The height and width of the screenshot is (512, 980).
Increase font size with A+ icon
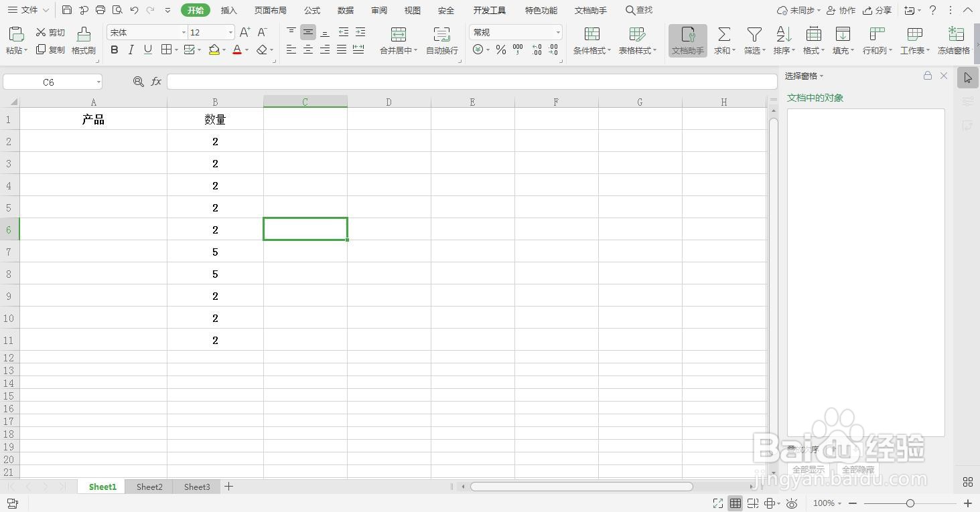click(244, 32)
